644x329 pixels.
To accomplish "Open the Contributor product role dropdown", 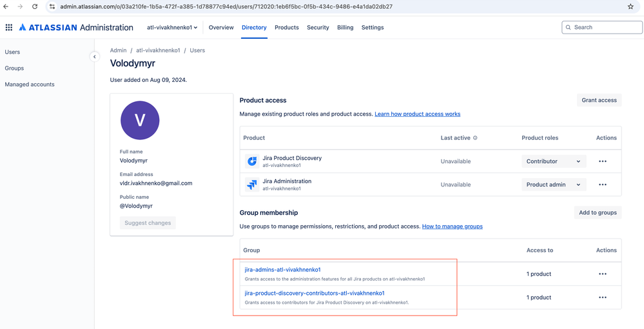I will [554, 161].
